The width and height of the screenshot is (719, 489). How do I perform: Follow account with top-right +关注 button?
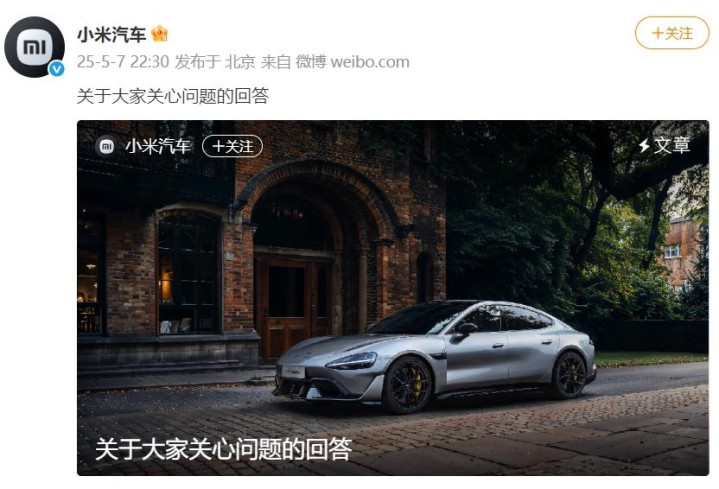[672, 33]
